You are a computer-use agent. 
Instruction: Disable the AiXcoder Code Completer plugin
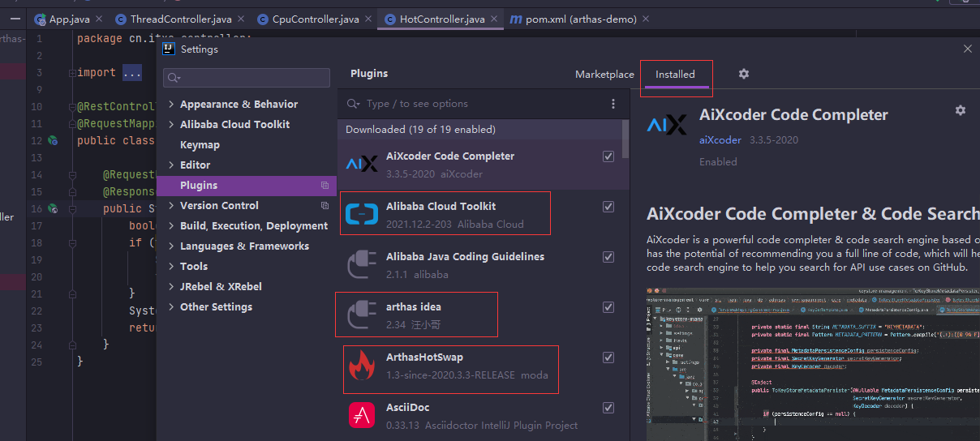click(x=608, y=156)
